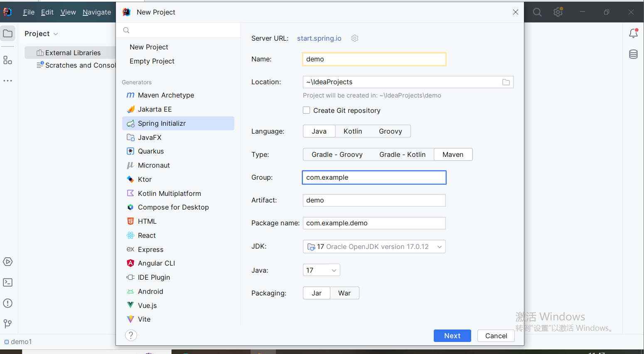The height and width of the screenshot is (354, 644).
Task: Select the Spring Initializr generator
Action: [178, 123]
